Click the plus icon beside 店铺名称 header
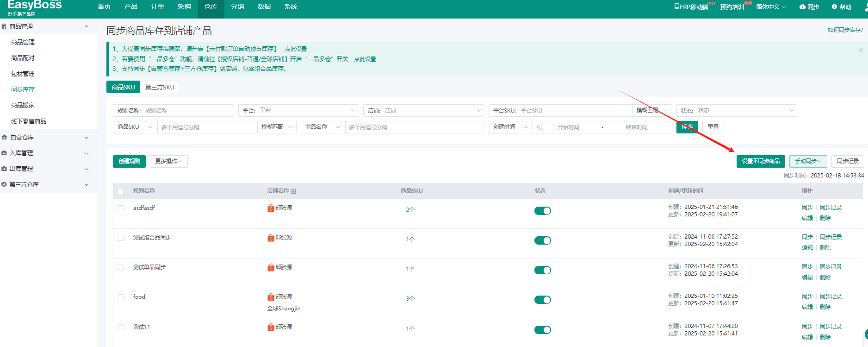Screen dimensions: 868x347 pos(293,191)
